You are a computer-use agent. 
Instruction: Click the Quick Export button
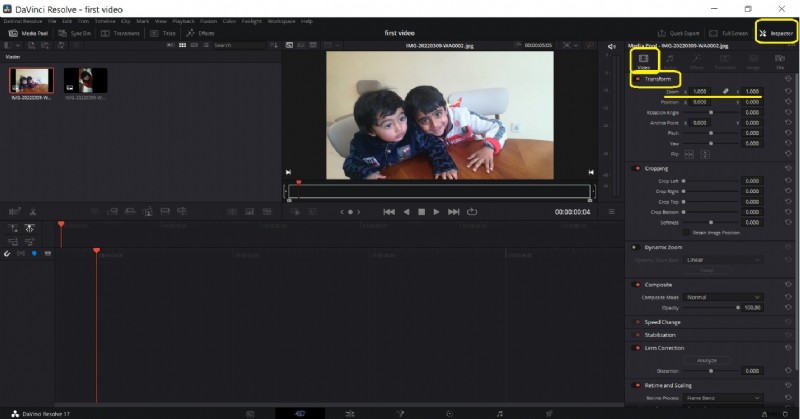(x=679, y=33)
